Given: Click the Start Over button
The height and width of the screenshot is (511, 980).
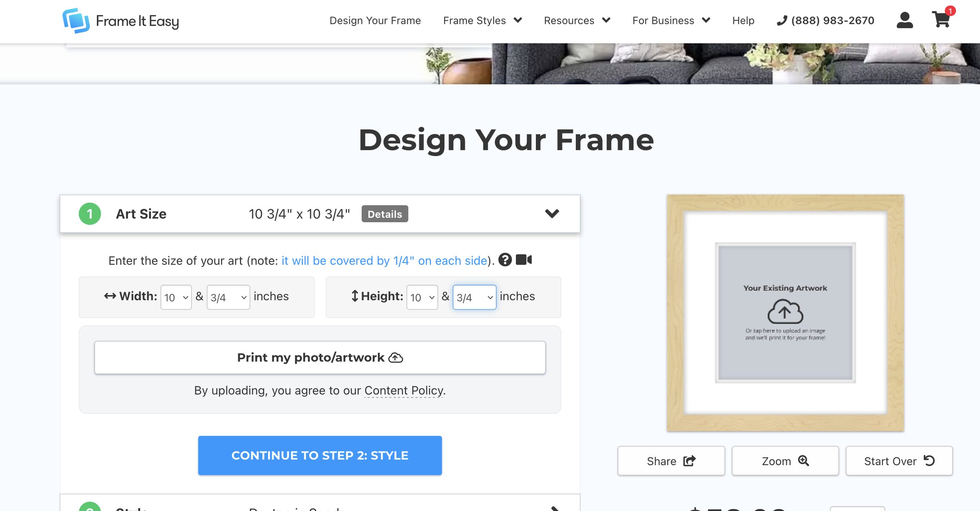Looking at the screenshot, I should click(x=899, y=461).
